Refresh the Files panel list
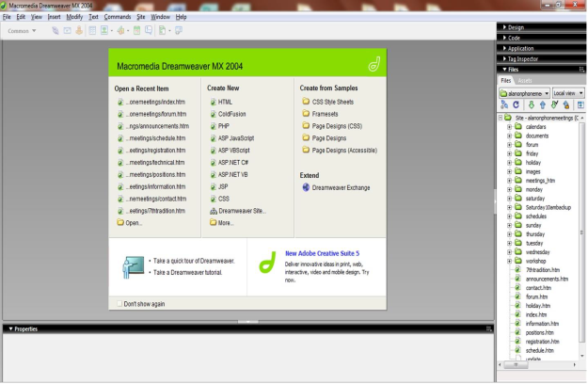This screenshot has height=384, width=588. pyautogui.click(x=516, y=105)
